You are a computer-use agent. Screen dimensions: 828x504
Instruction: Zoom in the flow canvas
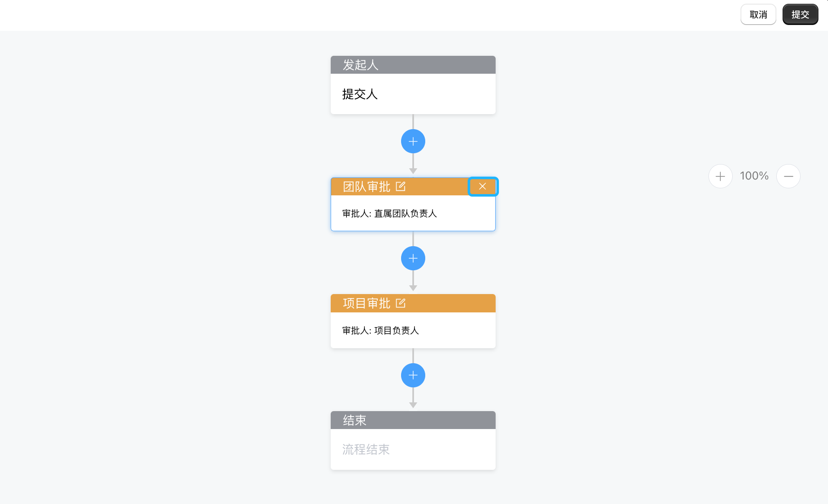click(720, 176)
